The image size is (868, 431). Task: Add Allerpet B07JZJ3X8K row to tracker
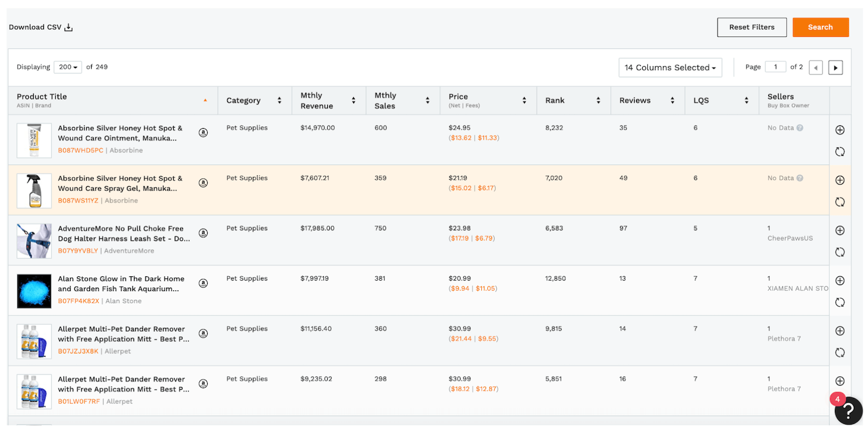point(840,331)
